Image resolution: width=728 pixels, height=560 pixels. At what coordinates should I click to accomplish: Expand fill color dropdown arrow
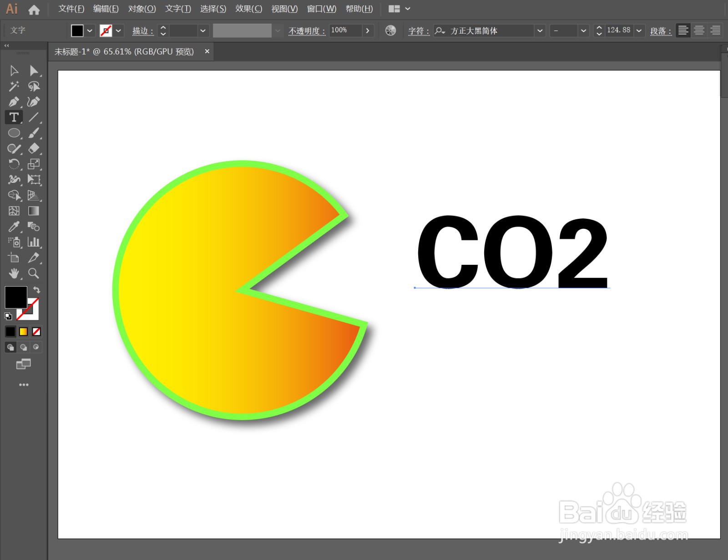(x=90, y=30)
